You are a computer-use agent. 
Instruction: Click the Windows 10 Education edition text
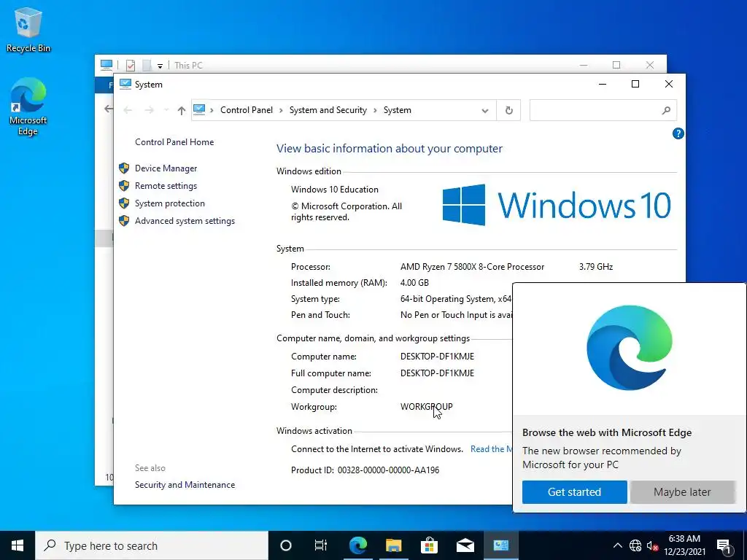pos(334,189)
